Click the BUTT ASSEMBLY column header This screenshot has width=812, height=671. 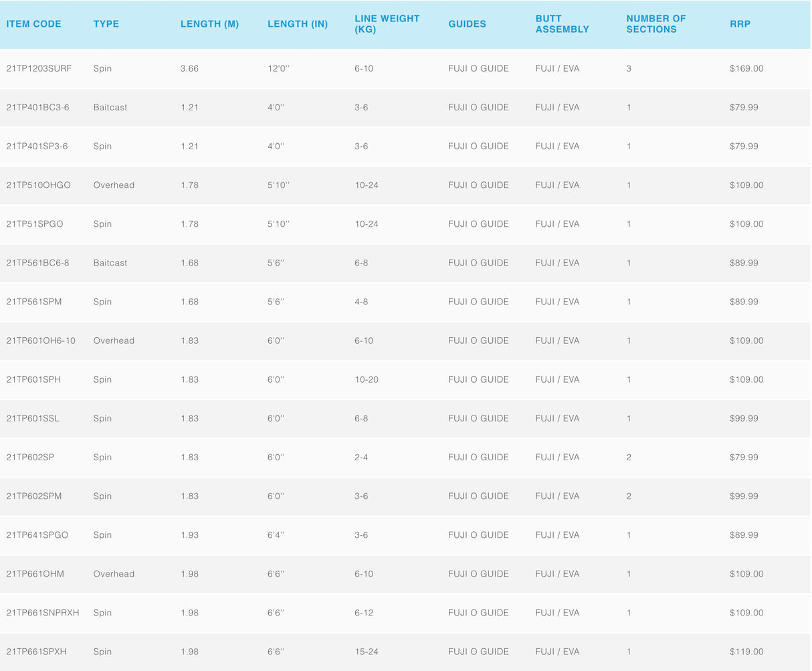[x=562, y=24]
